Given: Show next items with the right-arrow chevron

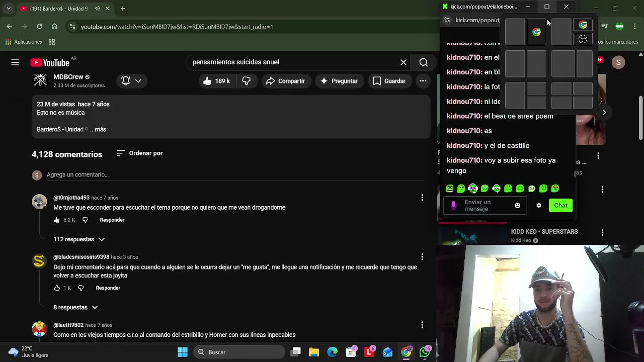Looking at the screenshot, I should coord(604,113).
